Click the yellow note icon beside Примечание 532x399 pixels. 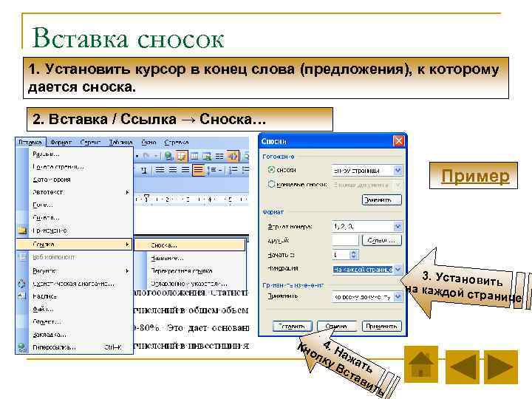coord(22,231)
